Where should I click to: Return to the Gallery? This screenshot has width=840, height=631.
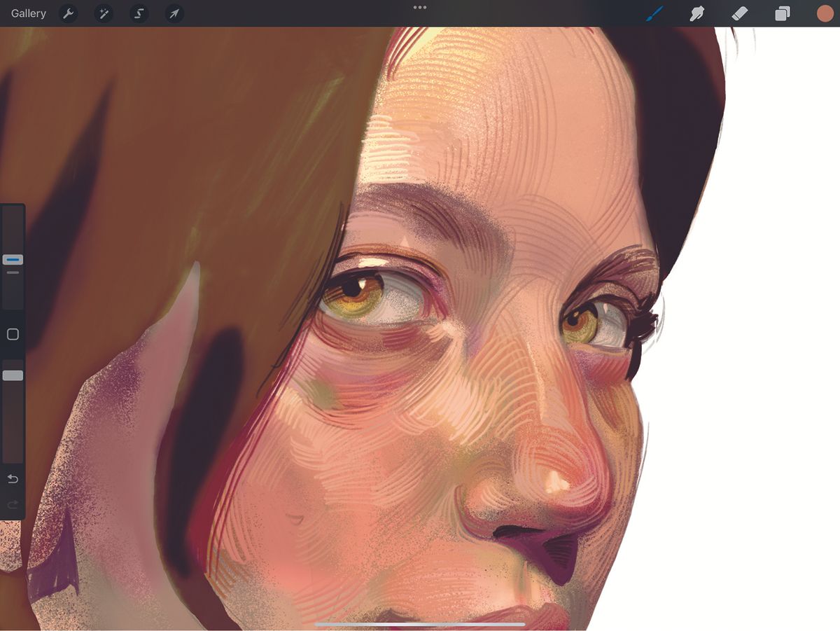28,13
